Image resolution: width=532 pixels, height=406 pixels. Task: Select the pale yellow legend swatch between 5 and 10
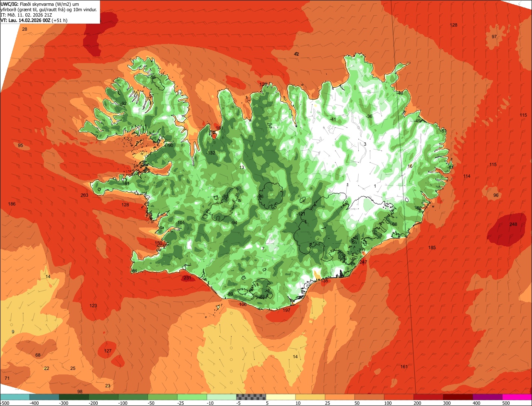(281, 397)
